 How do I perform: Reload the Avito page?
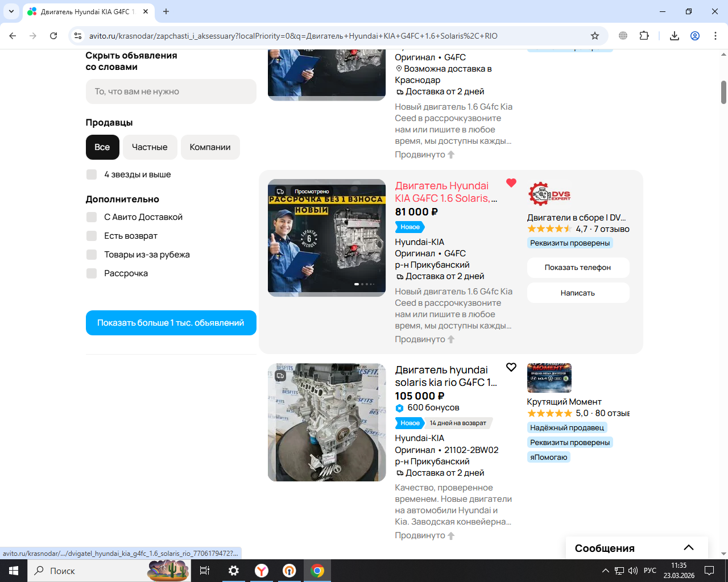point(53,36)
